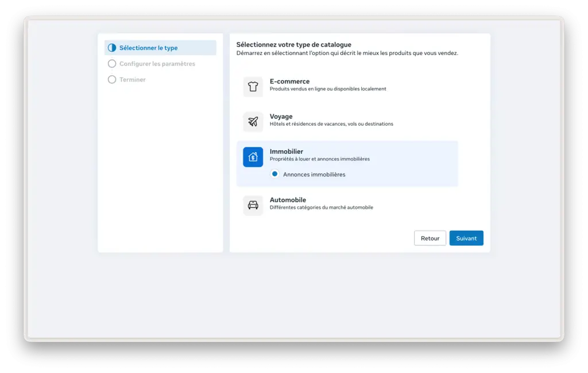
Task: Expand the E-commerce catalogue option
Action: (345, 85)
